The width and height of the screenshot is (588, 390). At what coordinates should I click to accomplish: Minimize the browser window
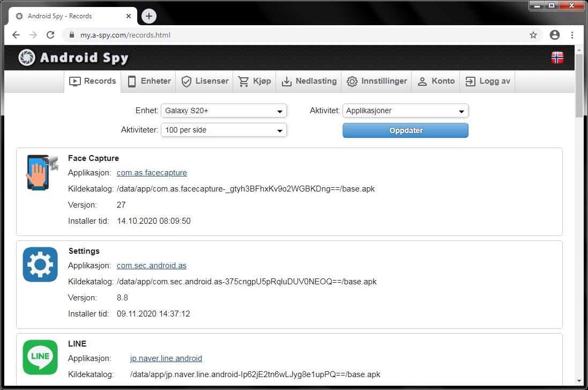pyautogui.click(x=537, y=5)
